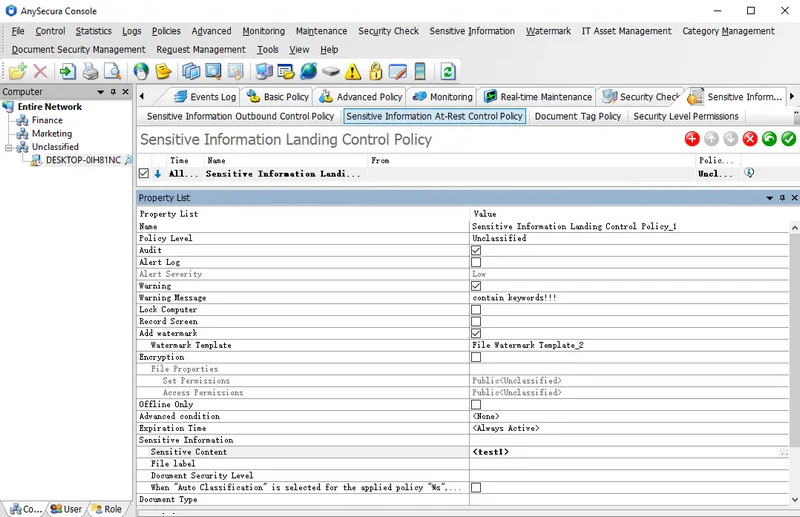Click the window with folder toolbar icon

286,71
